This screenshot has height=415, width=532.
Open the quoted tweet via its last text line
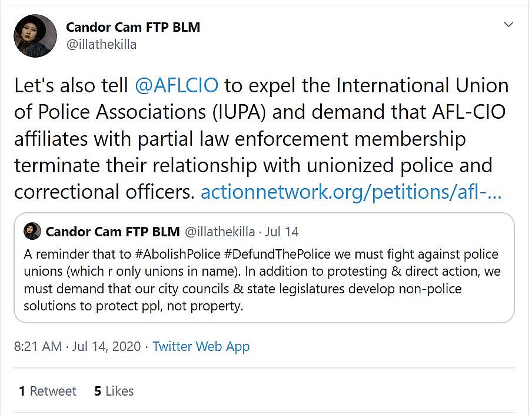133,306
